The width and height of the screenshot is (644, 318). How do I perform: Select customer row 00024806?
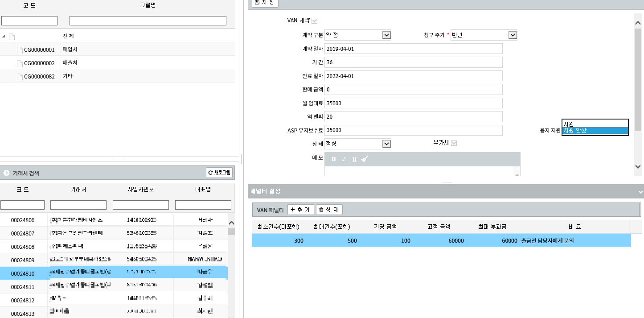[x=114, y=220]
